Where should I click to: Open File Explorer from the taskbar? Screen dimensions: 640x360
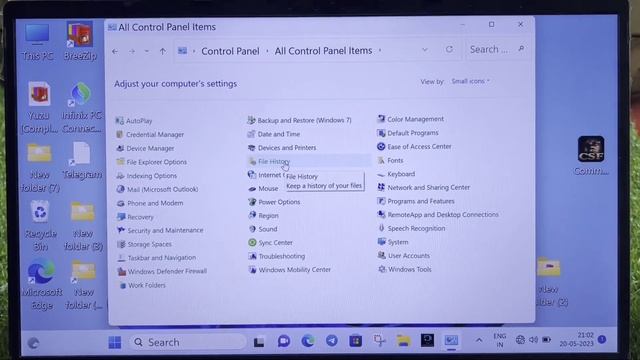403,340
